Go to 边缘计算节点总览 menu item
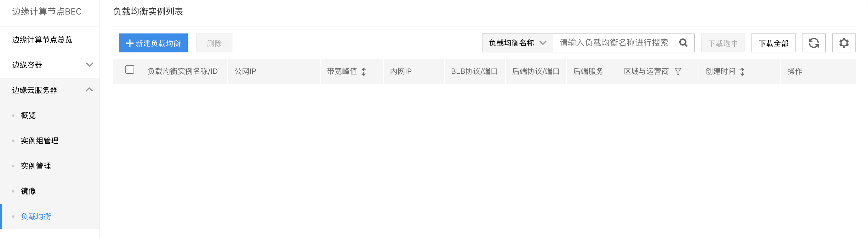Screen dimensions: 868x238 coord(50,40)
